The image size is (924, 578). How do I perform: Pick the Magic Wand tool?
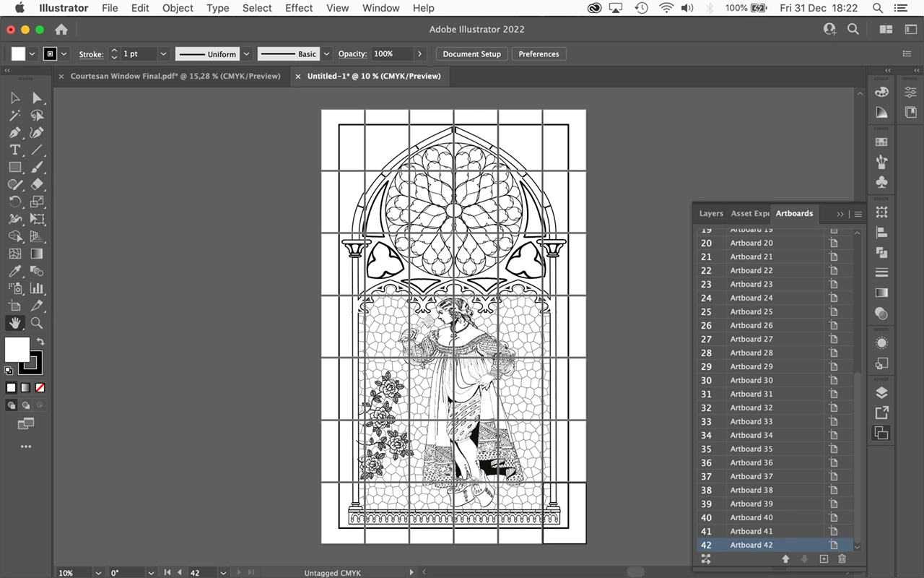[15, 116]
